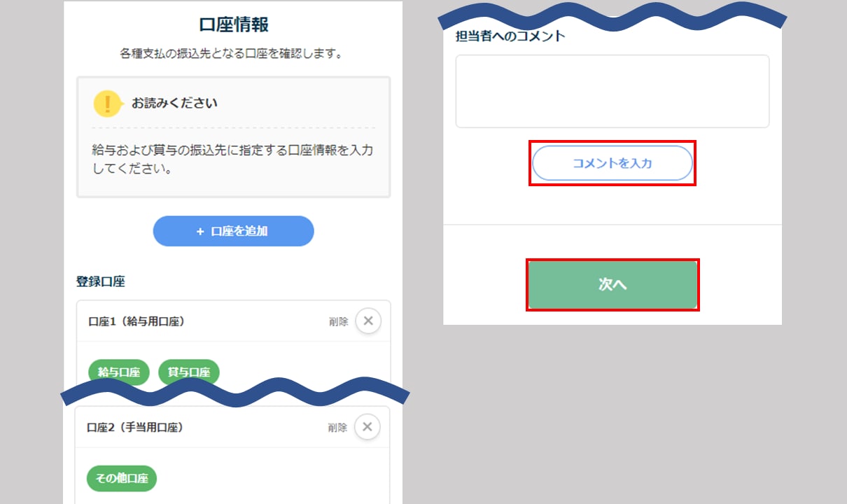Click the 口座1（給与用口座） card title
This screenshot has height=504, width=847.
136,321
